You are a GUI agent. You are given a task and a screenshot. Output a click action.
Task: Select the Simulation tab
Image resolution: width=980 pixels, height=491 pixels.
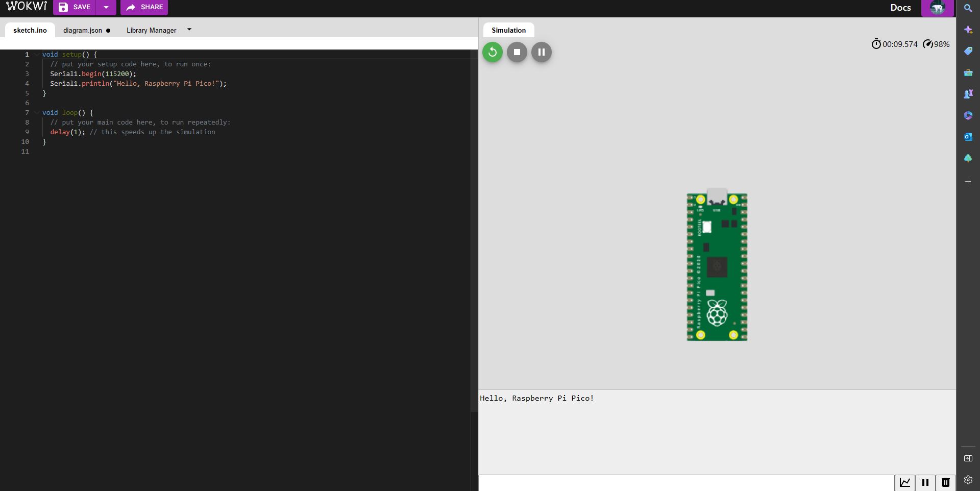tap(508, 30)
